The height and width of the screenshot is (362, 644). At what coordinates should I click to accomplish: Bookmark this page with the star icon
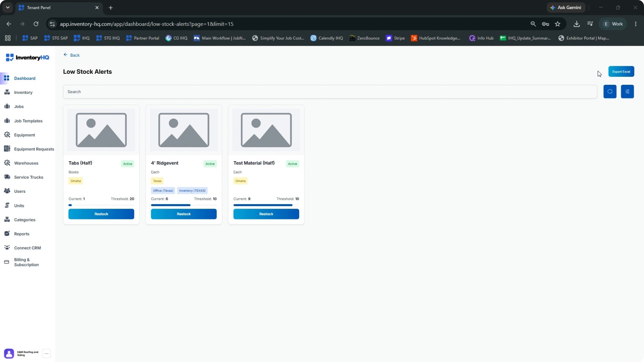pos(558,24)
